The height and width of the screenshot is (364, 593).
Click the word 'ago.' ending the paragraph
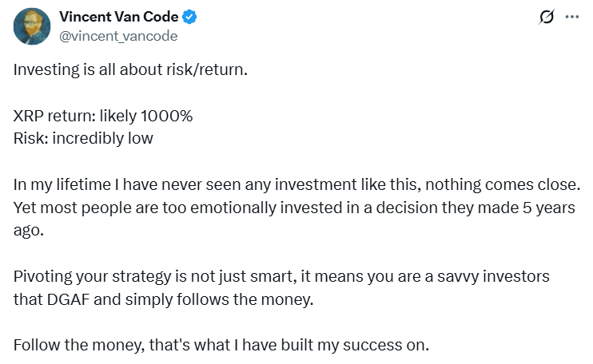tap(27, 230)
